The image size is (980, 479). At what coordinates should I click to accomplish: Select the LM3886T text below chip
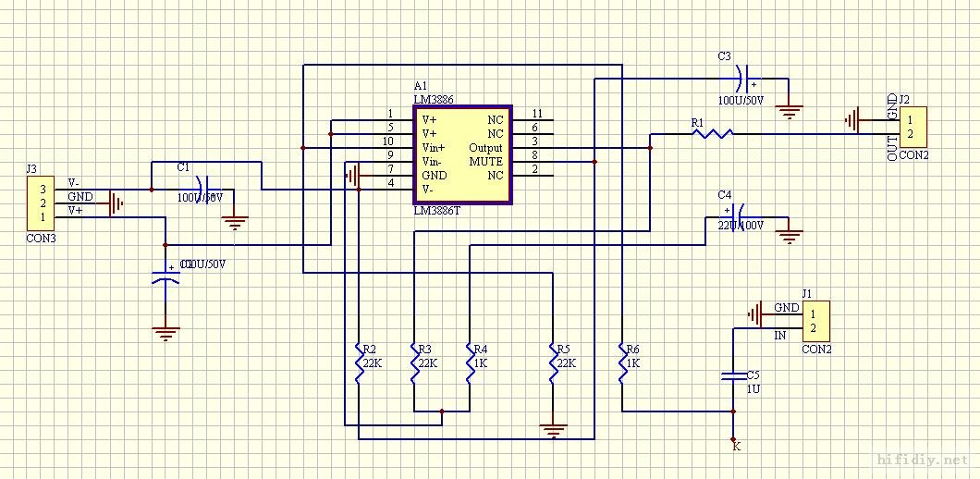436,212
